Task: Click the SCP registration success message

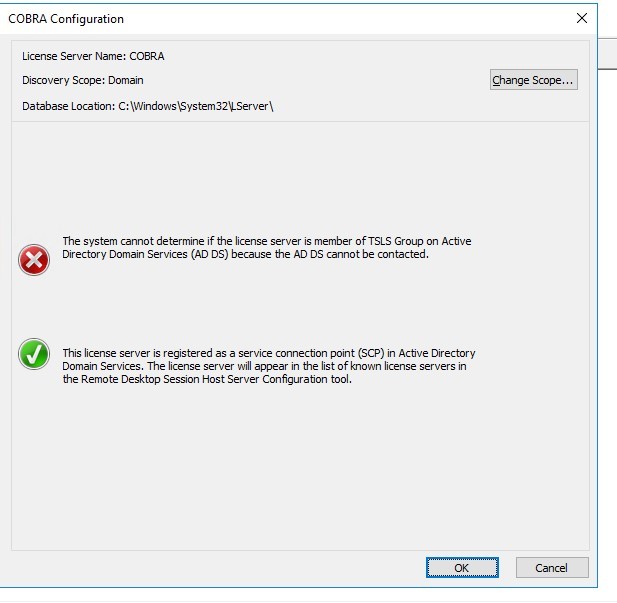Action: click(x=269, y=366)
